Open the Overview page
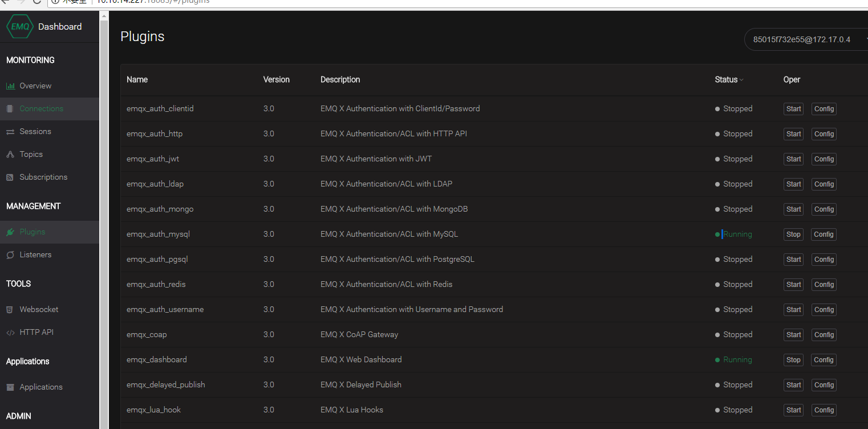The width and height of the screenshot is (868, 429). (x=35, y=86)
